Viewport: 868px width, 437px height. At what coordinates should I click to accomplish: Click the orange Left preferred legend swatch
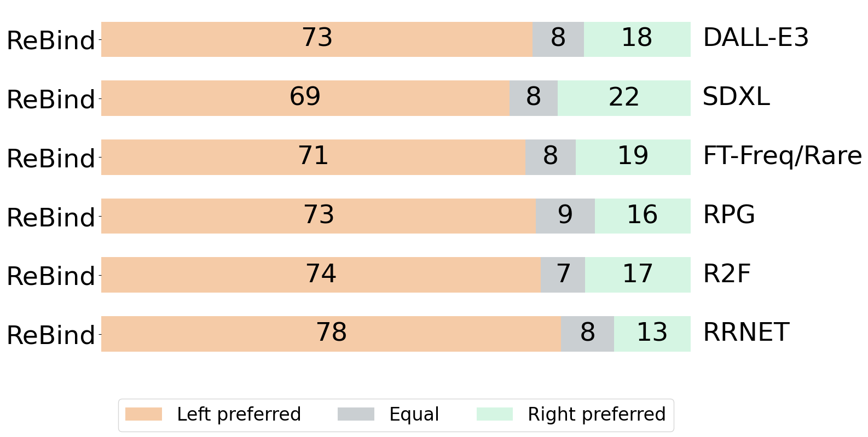[143, 414]
